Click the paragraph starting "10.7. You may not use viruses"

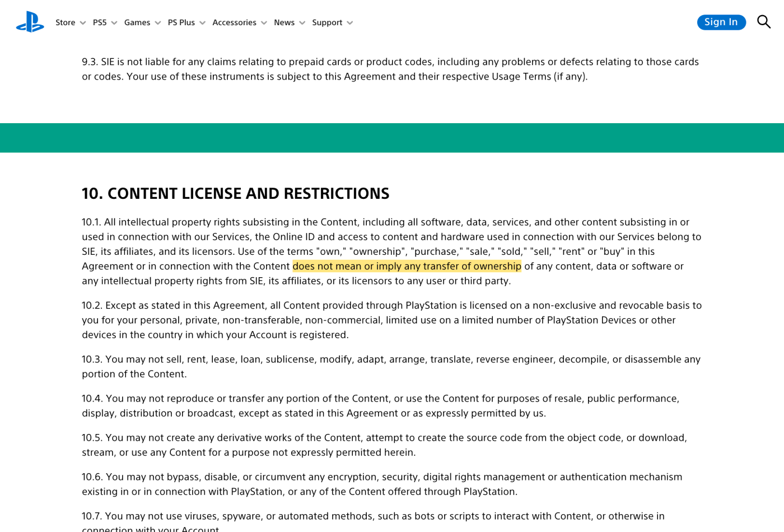coord(373,521)
